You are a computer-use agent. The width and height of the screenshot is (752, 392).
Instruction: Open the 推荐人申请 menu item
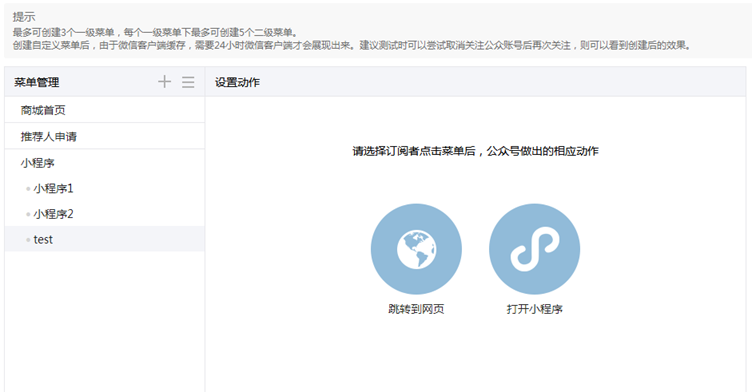(x=105, y=136)
